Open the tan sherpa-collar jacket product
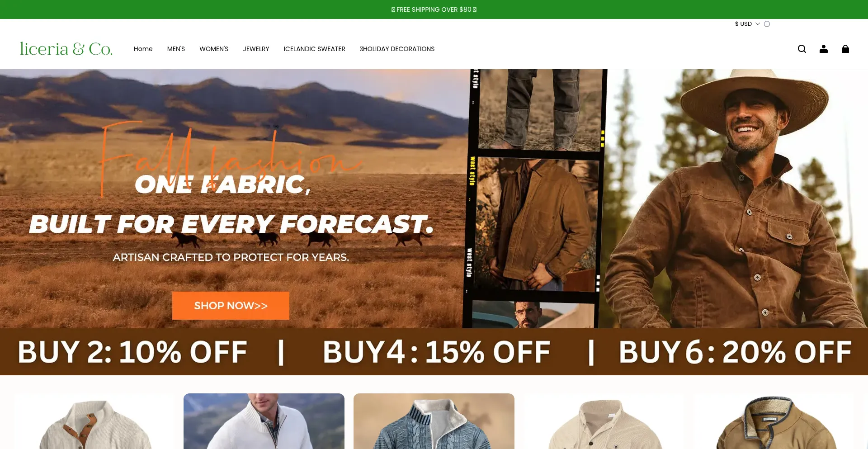This screenshot has width=868, height=449. point(774,421)
